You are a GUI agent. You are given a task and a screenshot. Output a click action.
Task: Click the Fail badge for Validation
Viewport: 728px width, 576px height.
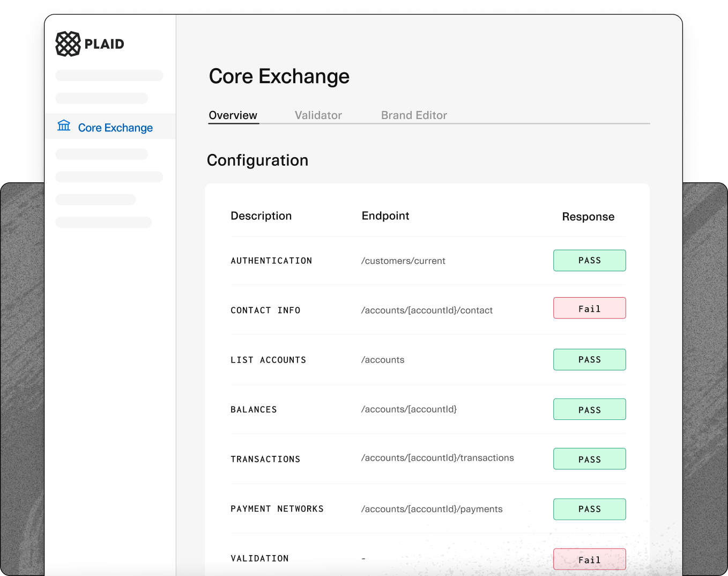click(589, 559)
